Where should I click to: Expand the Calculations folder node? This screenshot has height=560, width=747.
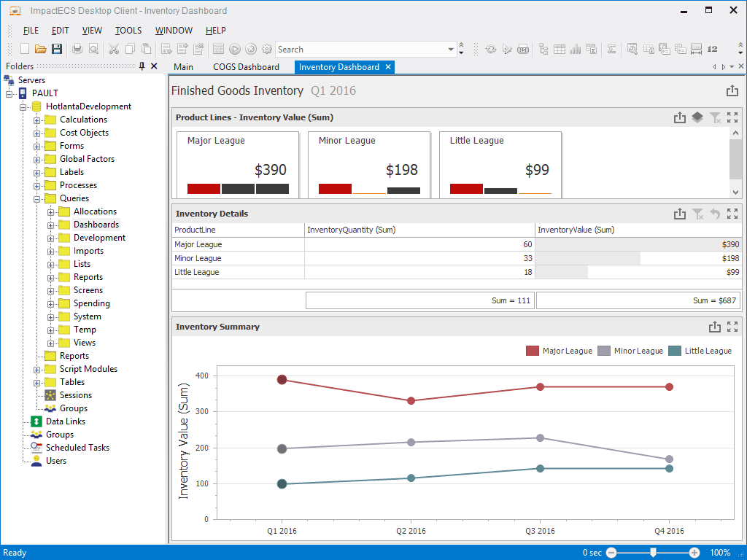[x=36, y=120]
